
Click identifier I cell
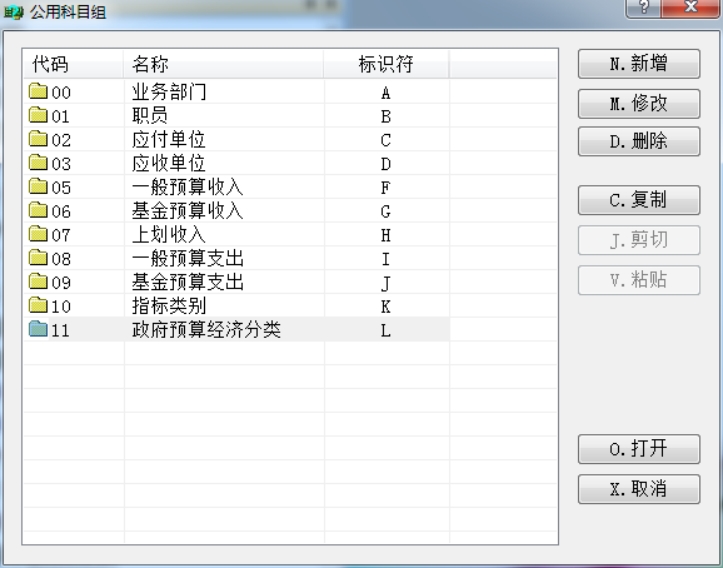click(x=386, y=259)
